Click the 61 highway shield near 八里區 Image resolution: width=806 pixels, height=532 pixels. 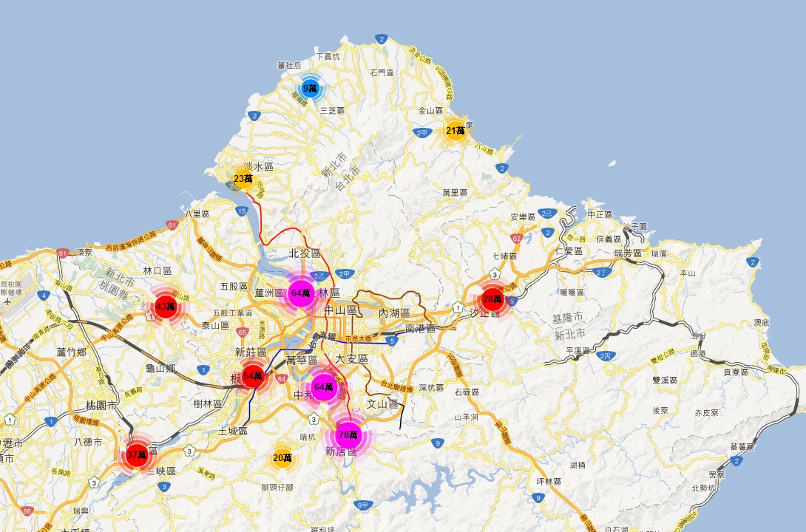point(172,225)
